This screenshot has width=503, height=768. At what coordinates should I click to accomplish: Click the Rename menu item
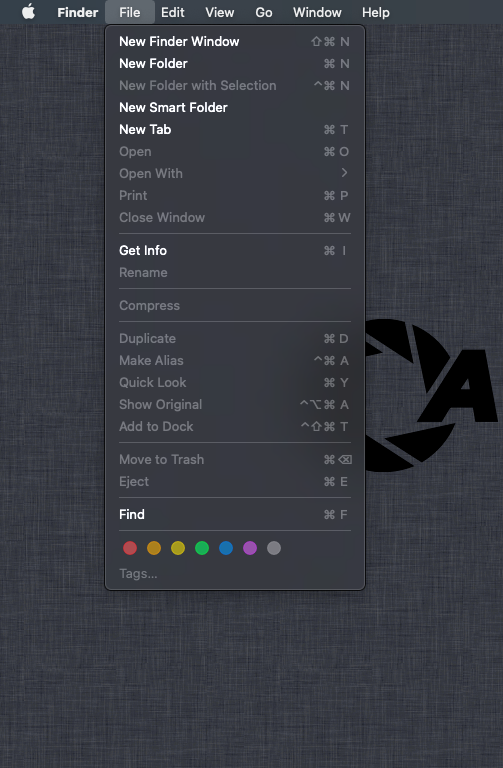pos(235,273)
